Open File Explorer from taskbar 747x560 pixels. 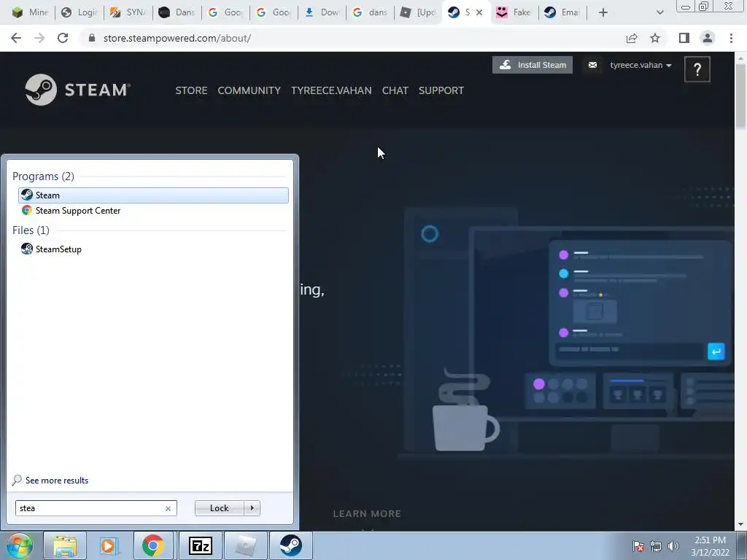[65, 545]
